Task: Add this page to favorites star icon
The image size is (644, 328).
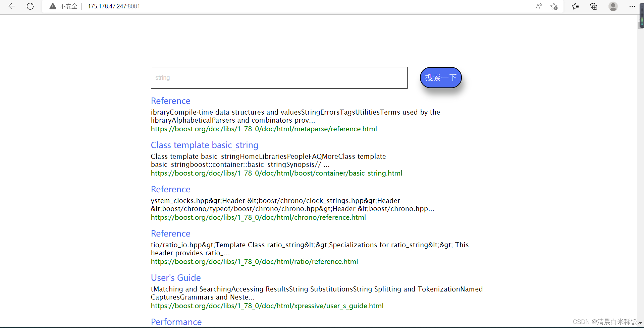Action: click(x=554, y=6)
